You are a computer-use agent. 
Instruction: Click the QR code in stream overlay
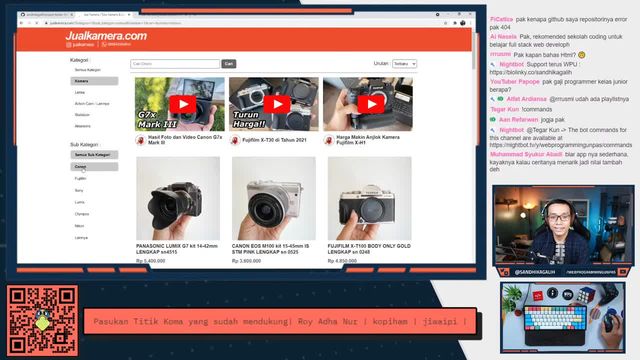(42, 320)
